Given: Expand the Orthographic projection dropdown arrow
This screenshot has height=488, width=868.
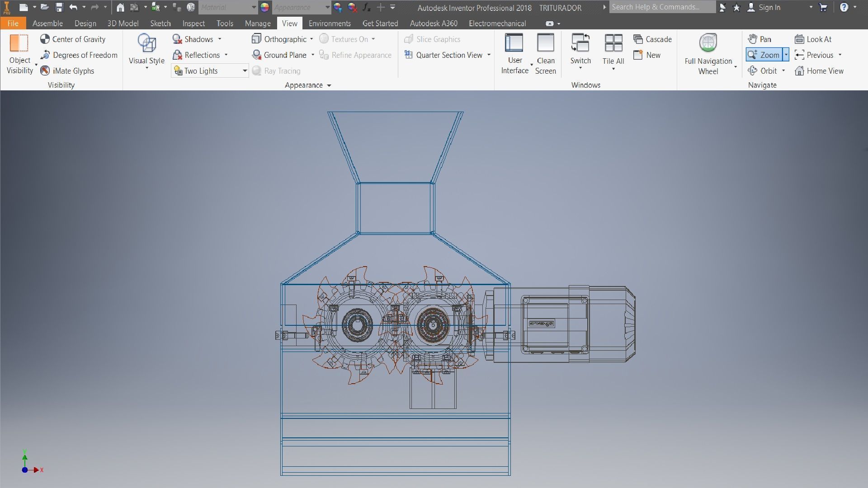Looking at the screenshot, I should (311, 39).
